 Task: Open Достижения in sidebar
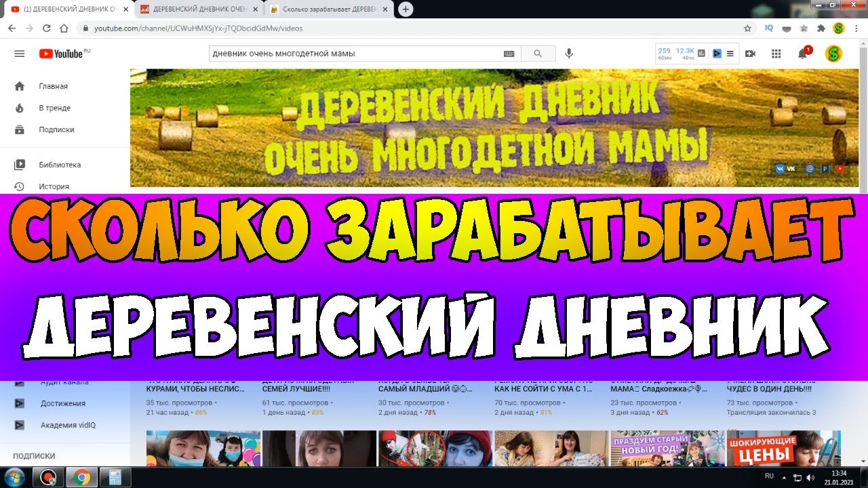[64, 403]
